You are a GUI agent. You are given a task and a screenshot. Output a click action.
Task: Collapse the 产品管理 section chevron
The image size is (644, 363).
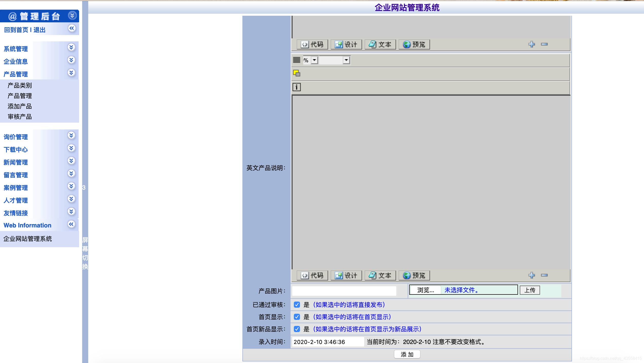click(x=71, y=73)
